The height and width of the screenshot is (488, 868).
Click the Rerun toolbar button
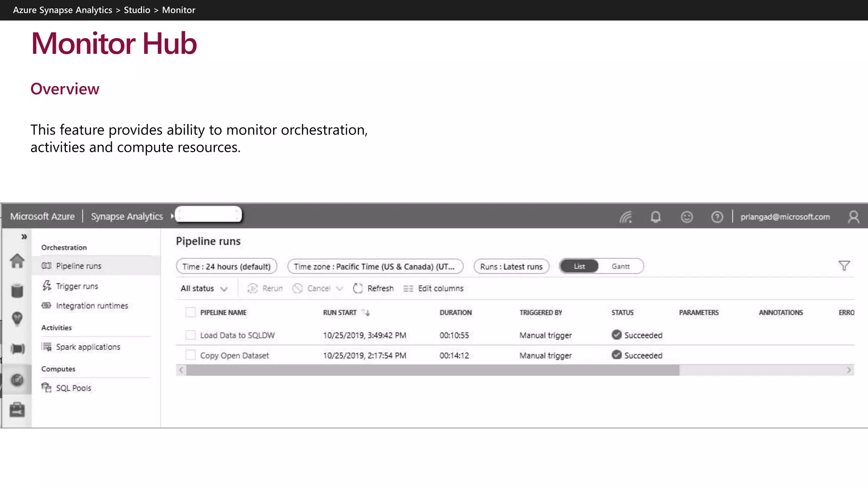(x=265, y=288)
